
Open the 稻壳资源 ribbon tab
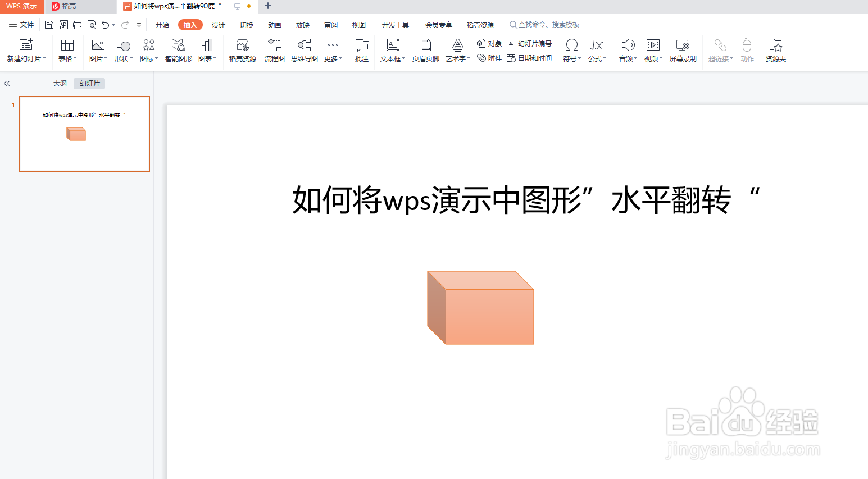(480, 25)
